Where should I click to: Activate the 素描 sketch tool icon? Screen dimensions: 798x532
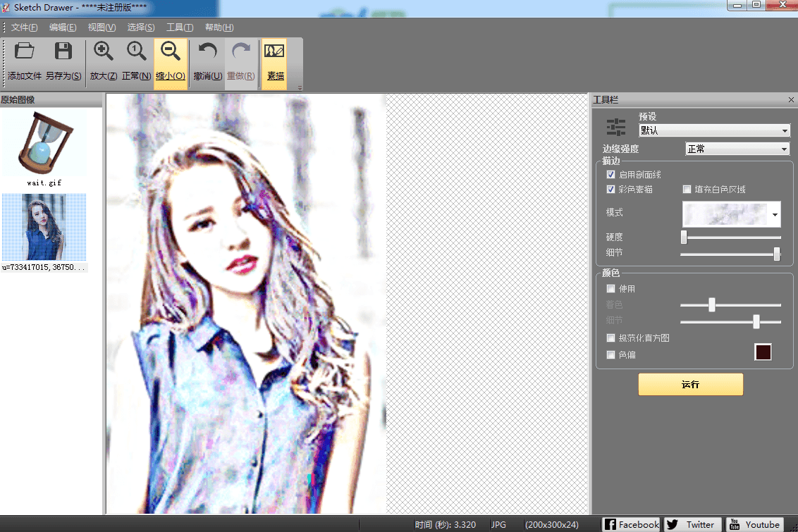click(x=274, y=51)
